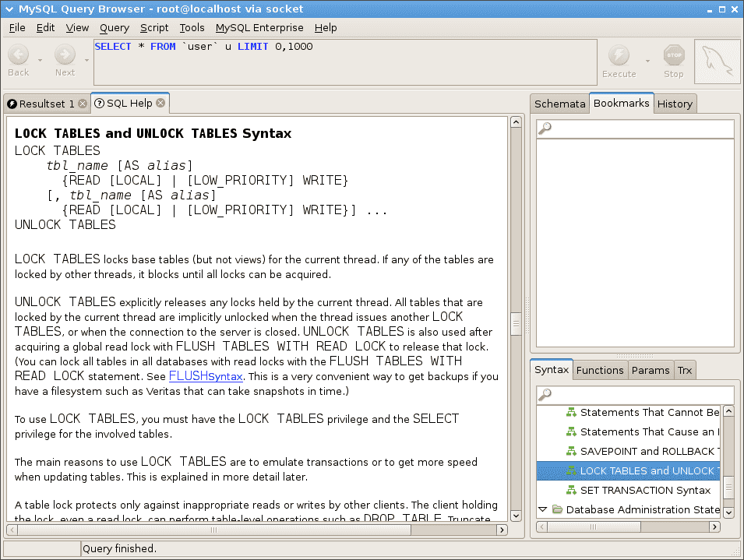Select the Bookmarks tab
Image resolution: width=744 pixels, height=560 pixels.
[x=622, y=103]
